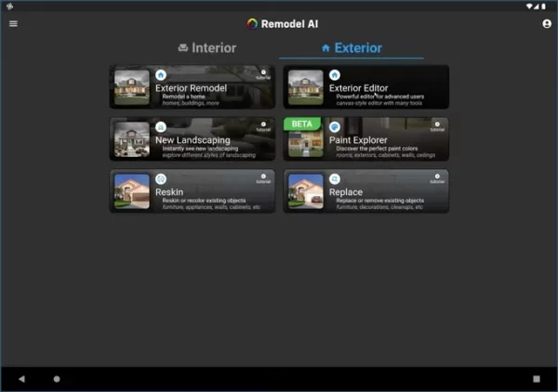Screen dimensions: 558x392
Task: Click the Reskin round icon
Action: 161,179
